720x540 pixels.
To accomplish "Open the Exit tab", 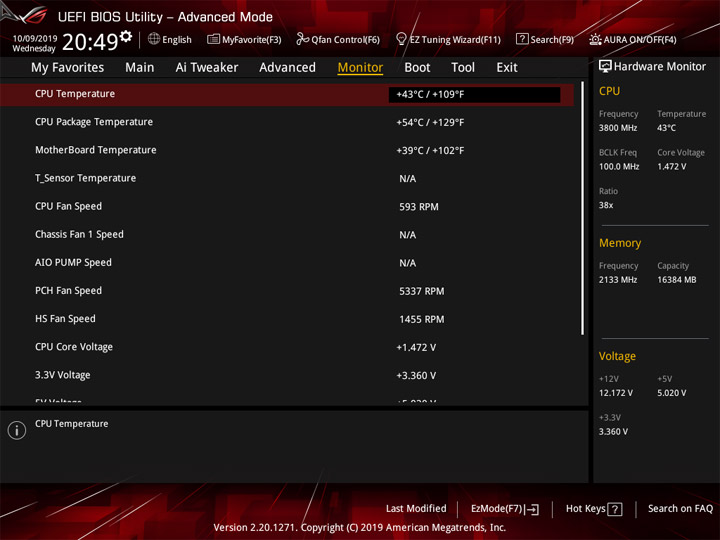I will coord(507,68).
